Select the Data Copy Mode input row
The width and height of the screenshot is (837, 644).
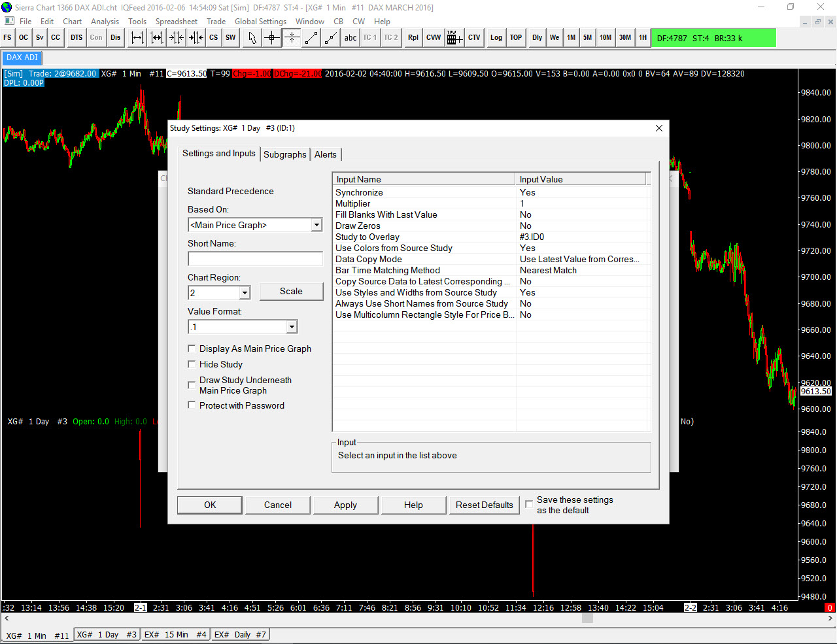click(x=491, y=259)
